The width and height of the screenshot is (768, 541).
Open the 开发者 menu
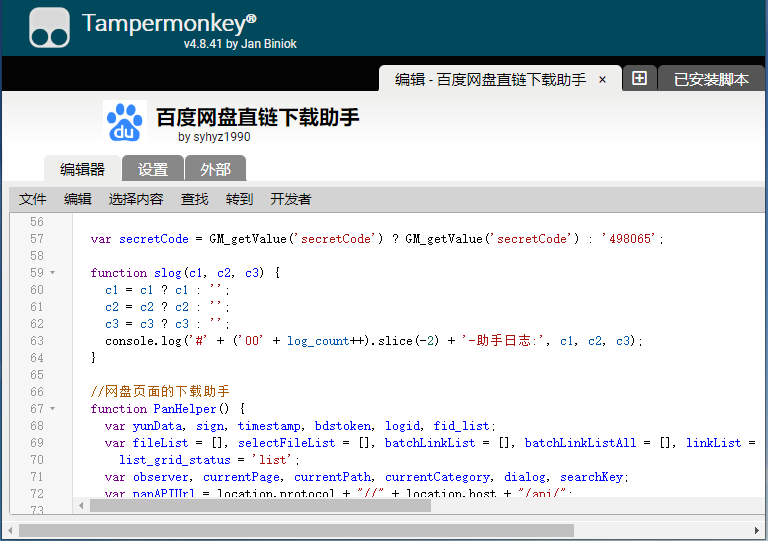pos(290,199)
